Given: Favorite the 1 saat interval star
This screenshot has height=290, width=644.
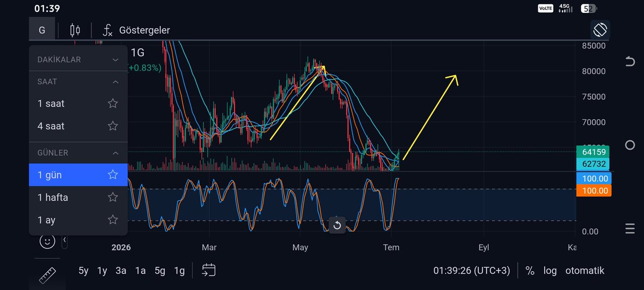Looking at the screenshot, I should 113,103.
